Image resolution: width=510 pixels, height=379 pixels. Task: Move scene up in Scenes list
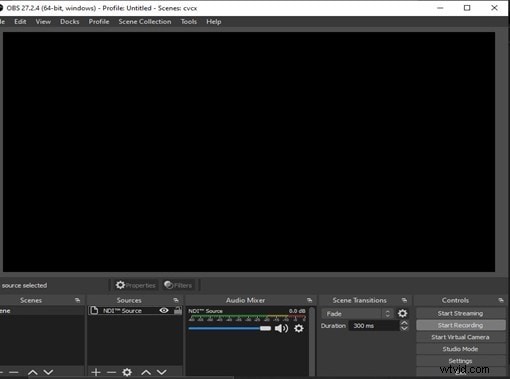point(33,372)
